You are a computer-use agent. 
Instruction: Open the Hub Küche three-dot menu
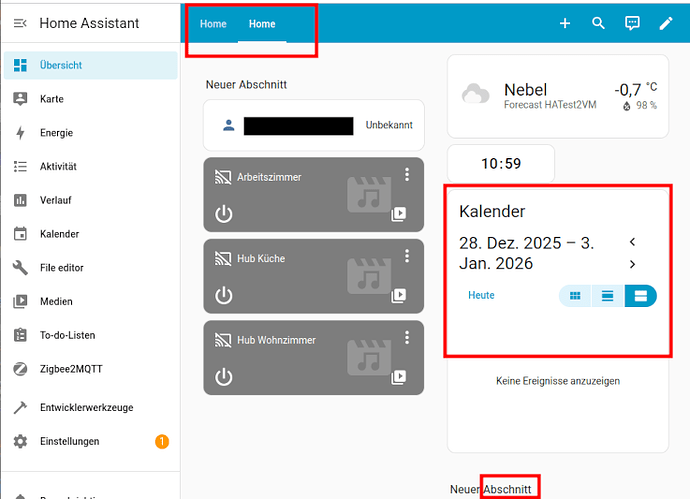[x=407, y=256]
